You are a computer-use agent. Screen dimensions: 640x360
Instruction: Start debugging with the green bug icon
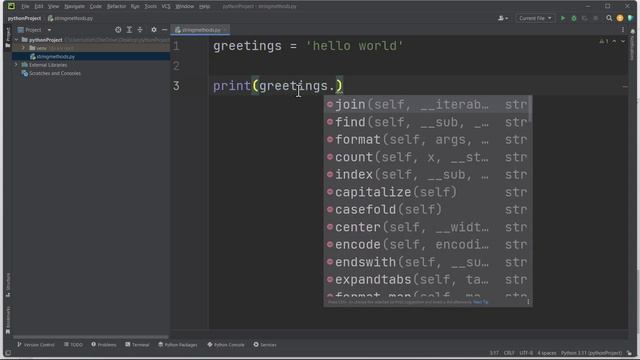pos(574,18)
